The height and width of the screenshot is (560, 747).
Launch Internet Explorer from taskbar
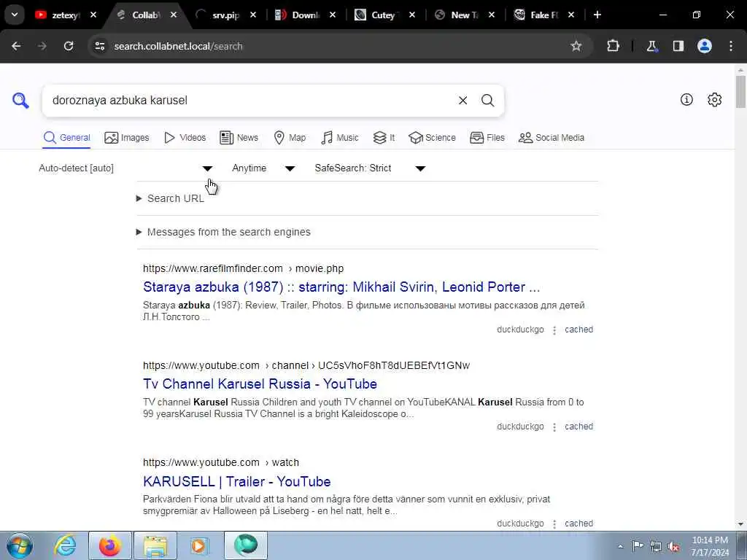point(65,545)
